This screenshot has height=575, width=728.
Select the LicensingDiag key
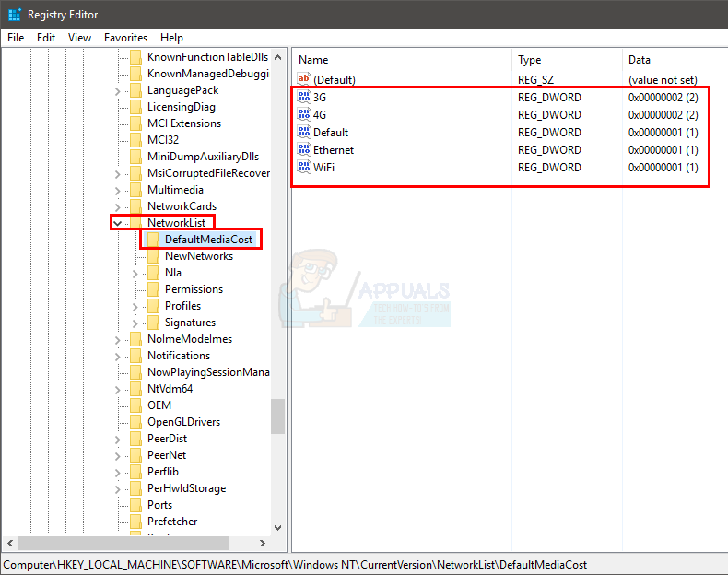pyautogui.click(x=181, y=107)
